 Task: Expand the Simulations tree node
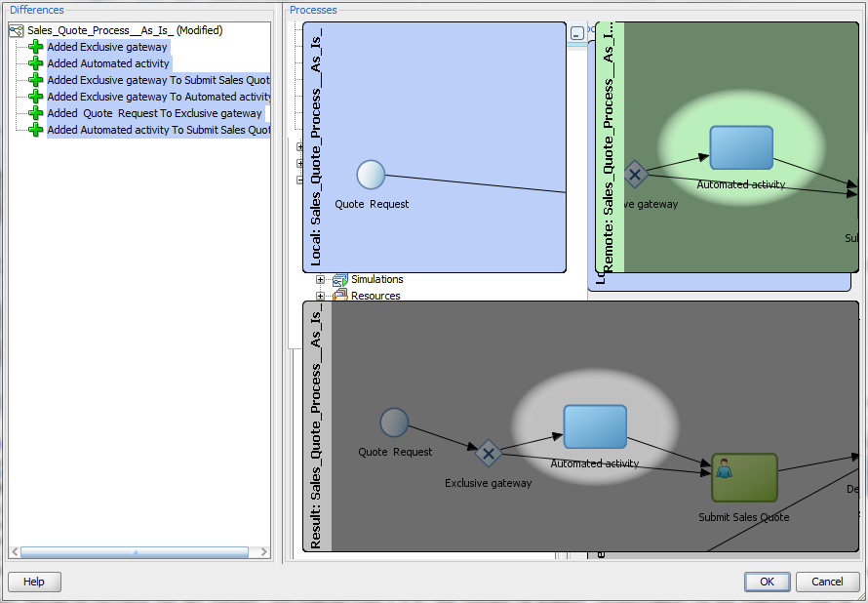point(320,280)
